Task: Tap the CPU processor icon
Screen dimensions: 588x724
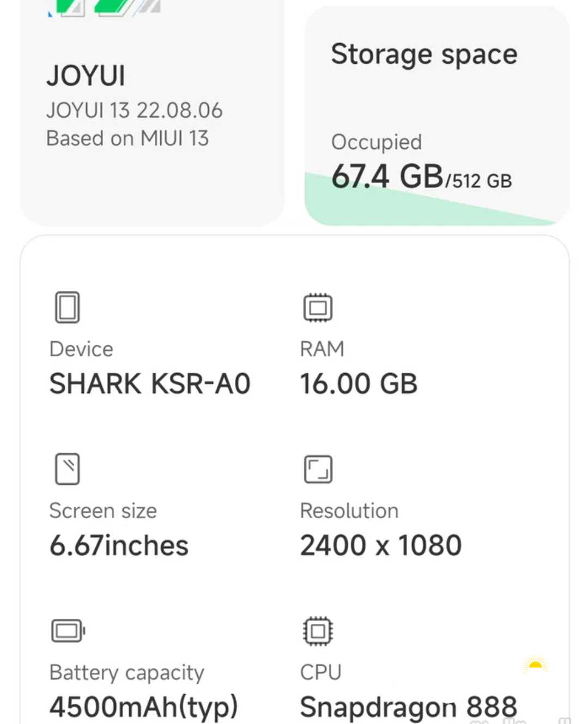Action: [x=318, y=631]
